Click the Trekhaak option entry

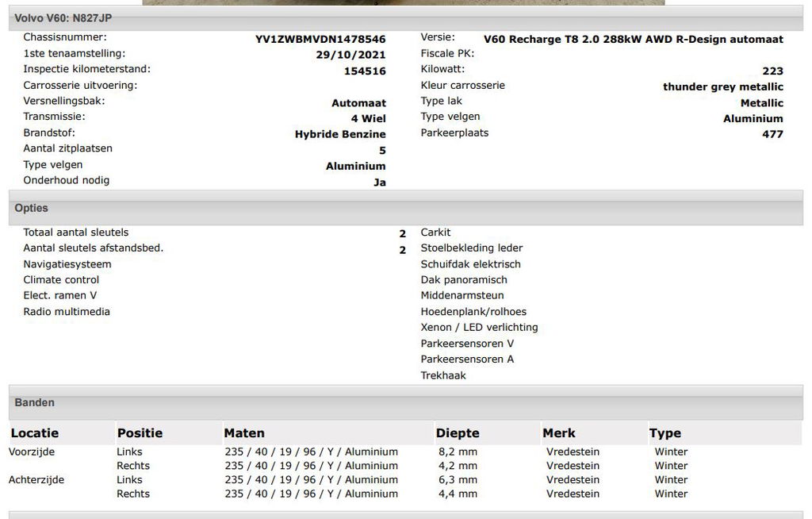(x=443, y=375)
